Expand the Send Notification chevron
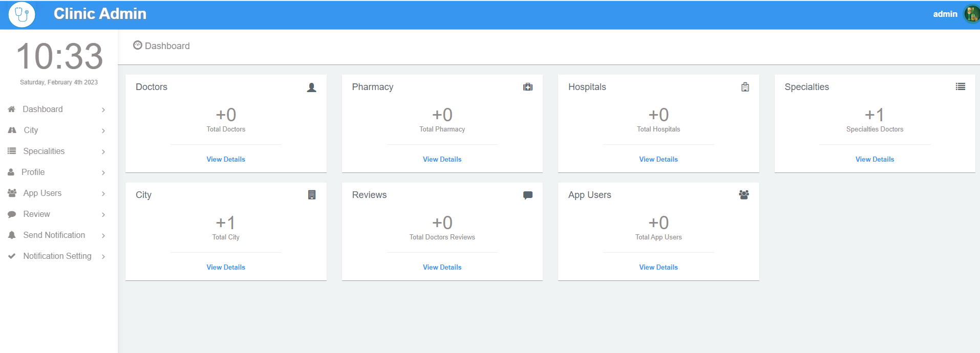Viewport: 980px width, 353px height. click(x=103, y=235)
